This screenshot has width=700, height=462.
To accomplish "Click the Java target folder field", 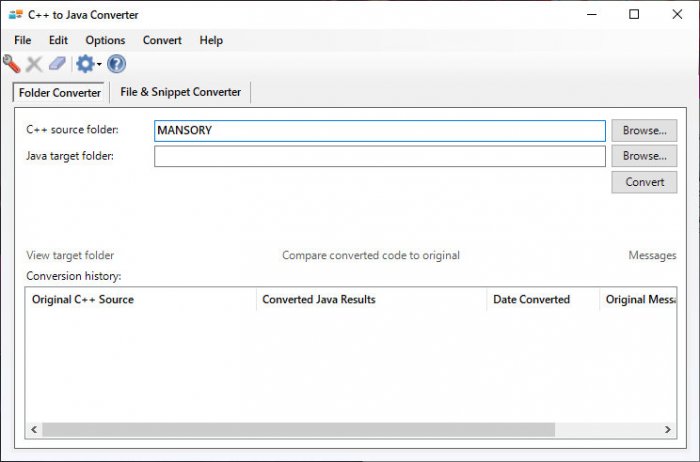I will (x=380, y=156).
